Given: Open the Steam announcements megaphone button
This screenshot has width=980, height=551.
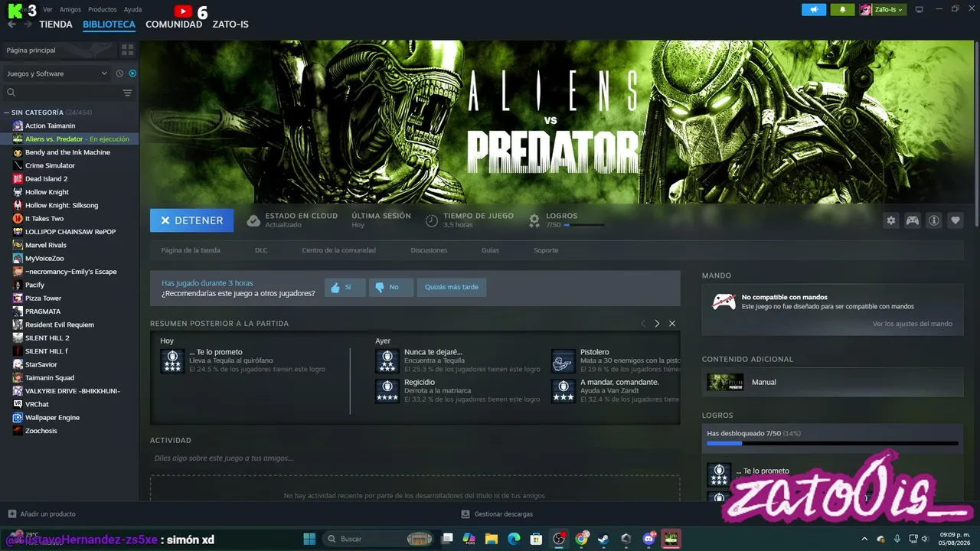Looking at the screenshot, I should click(814, 9).
